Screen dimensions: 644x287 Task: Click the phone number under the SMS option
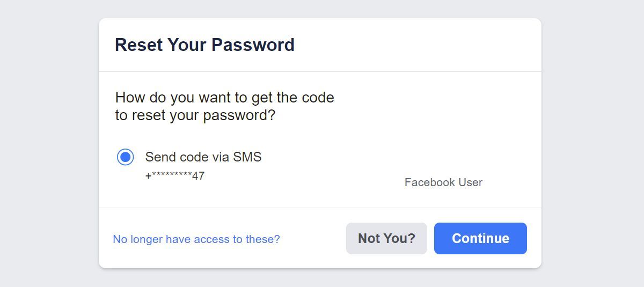[x=175, y=176]
